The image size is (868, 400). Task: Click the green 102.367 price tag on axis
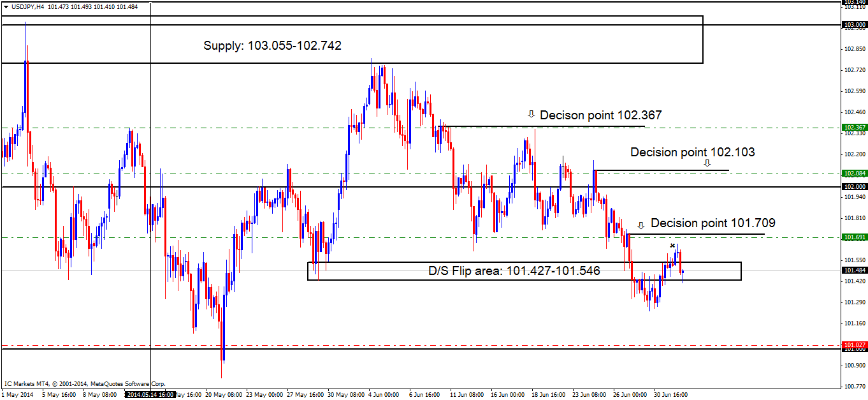855,128
